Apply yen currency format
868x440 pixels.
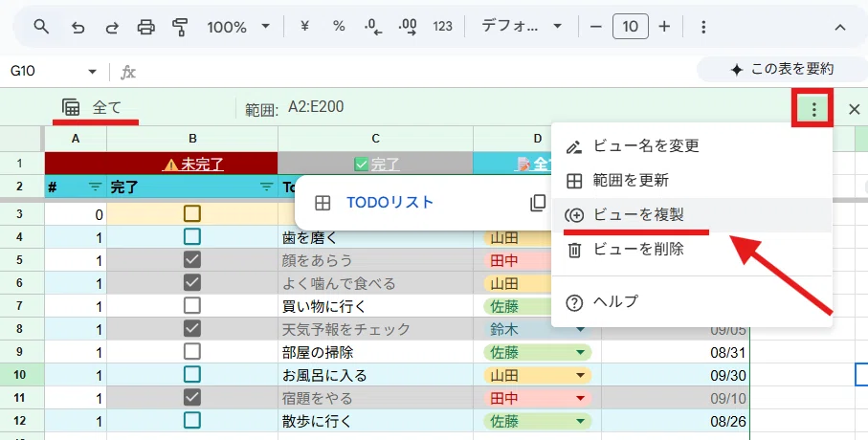[x=304, y=26]
